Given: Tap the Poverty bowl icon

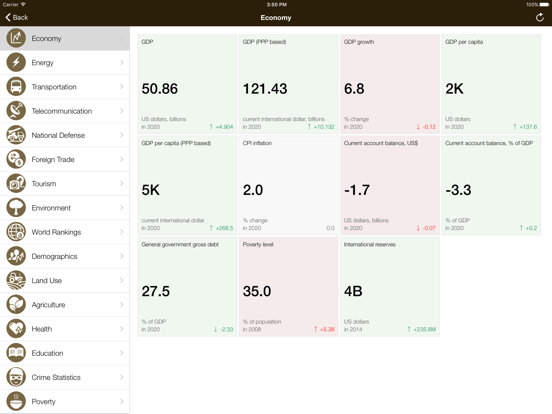Looking at the screenshot, I should click(16, 401).
